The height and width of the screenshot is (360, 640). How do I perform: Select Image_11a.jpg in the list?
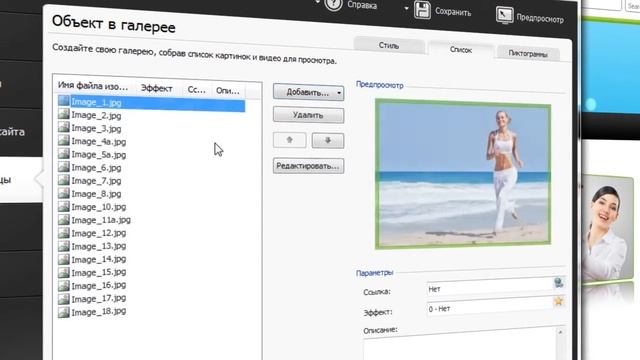[101, 220]
